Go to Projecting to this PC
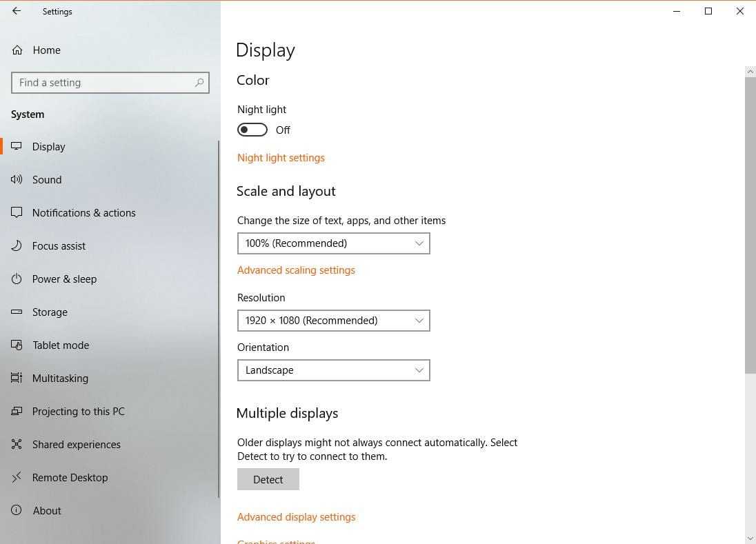The height and width of the screenshot is (544, 756). point(78,412)
